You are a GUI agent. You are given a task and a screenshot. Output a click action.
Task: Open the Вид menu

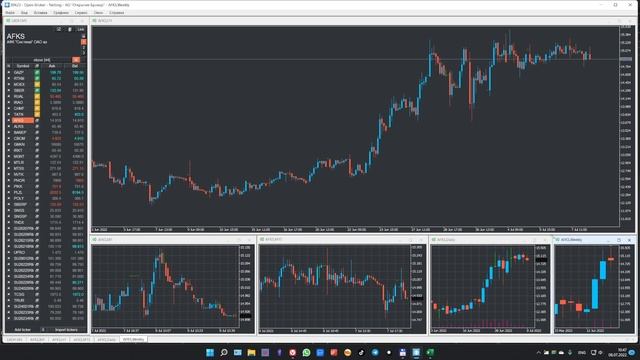tap(24, 13)
